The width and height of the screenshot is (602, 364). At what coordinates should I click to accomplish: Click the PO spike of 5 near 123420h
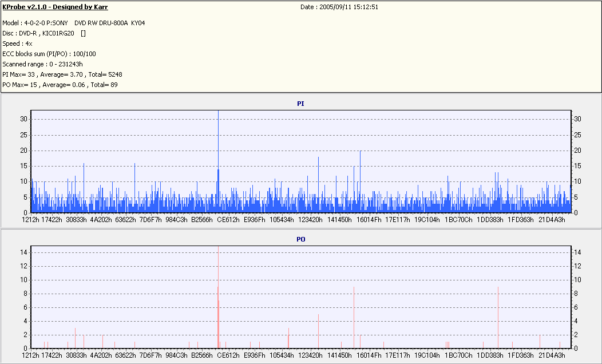tap(318, 331)
